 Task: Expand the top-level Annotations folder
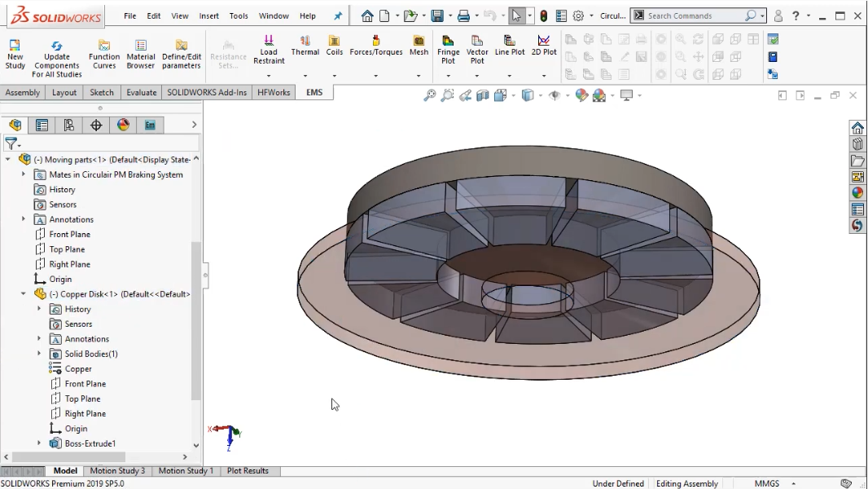pos(24,219)
